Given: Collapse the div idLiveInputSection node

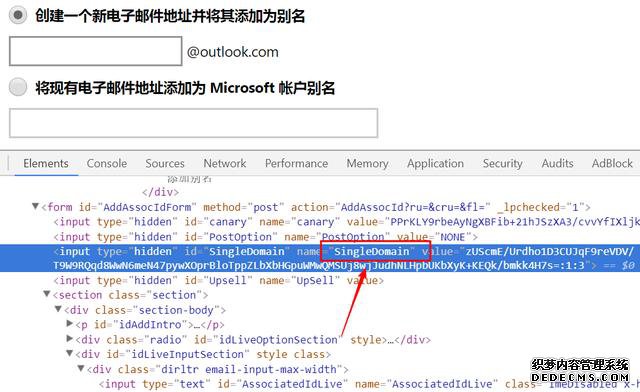Looking at the screenshot, I should point(70,354).
